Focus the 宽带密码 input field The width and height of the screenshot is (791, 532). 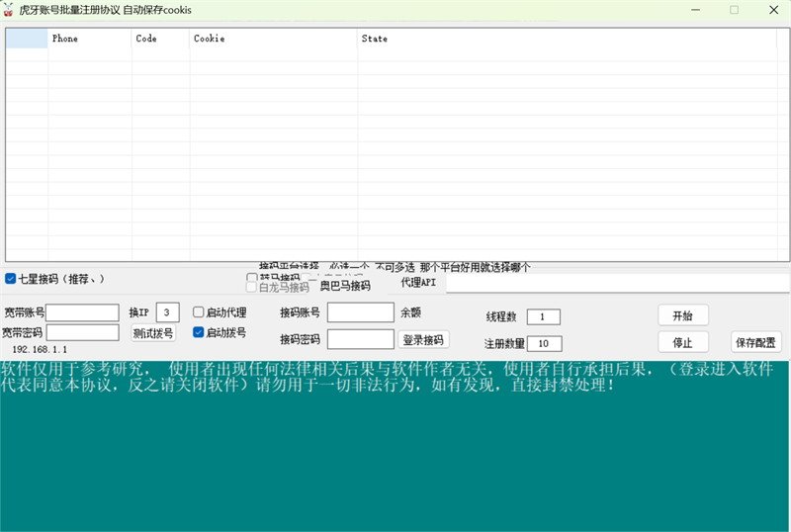(x=83, y=332)
